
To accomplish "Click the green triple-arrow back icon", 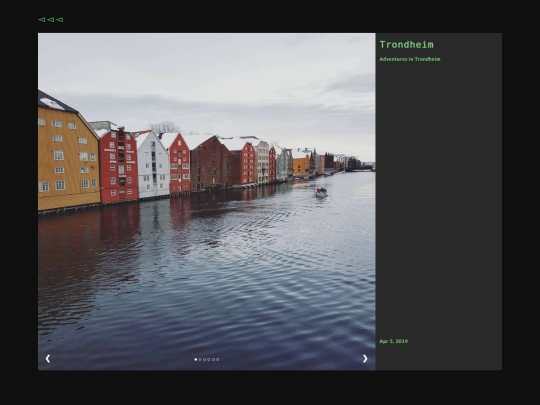I will pos(51,20).
